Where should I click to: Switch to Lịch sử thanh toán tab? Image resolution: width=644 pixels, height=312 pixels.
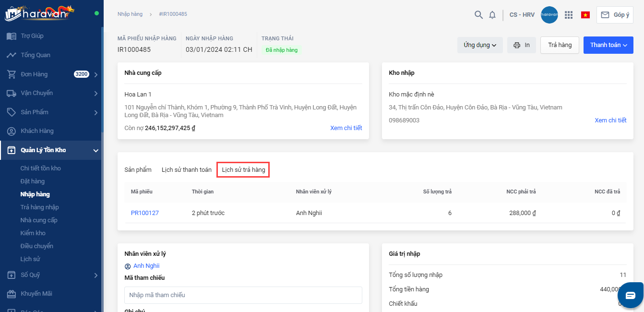pyautogui.click(x=186, y=170)
